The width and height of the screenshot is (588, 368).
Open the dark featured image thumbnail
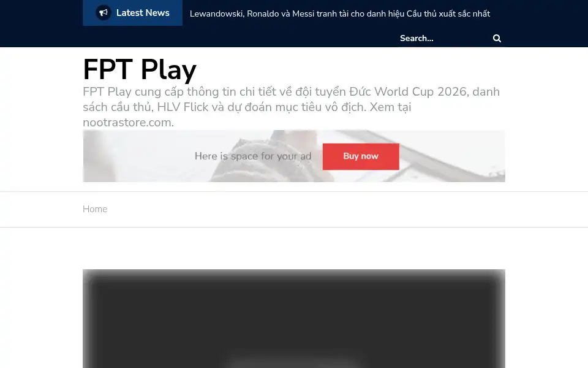click(x=294, y=318)
